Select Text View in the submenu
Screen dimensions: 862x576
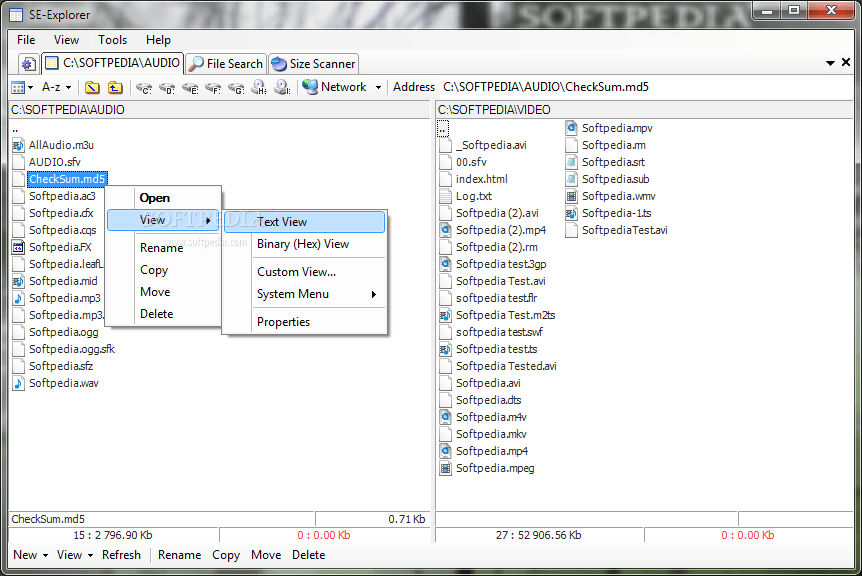tap(305, 222)
